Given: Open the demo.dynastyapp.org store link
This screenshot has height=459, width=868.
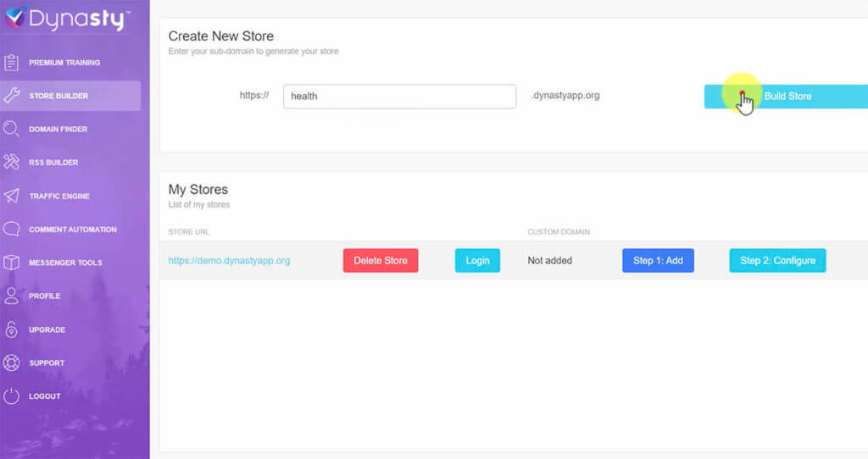Looking at the screenshot, I should click(229, 261).
